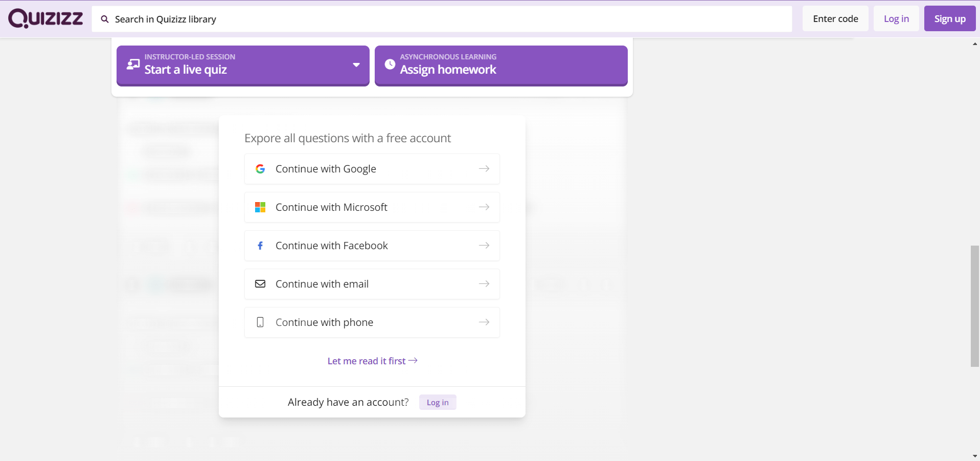Click the Already have an account? text
The height and width of the screenshot is (461, 980).
(x=348, y=402)
